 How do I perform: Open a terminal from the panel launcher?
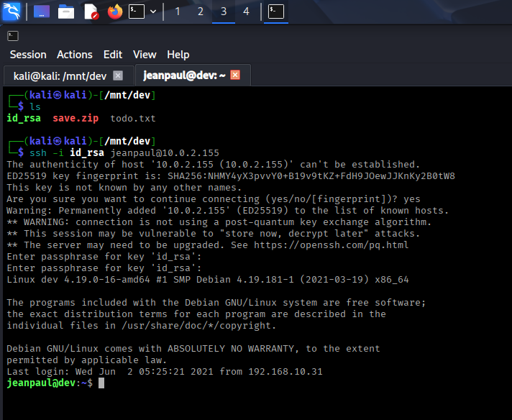[x=137, y=12]
